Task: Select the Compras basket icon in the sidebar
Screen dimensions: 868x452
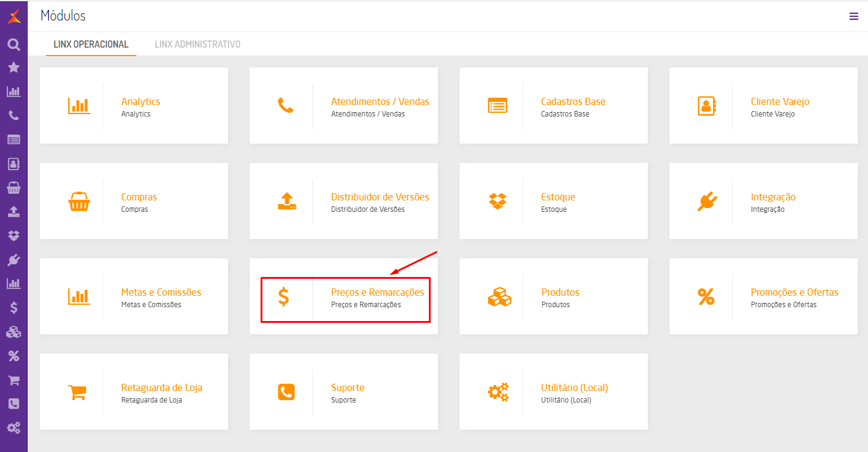Action: [x=13, y=188]
